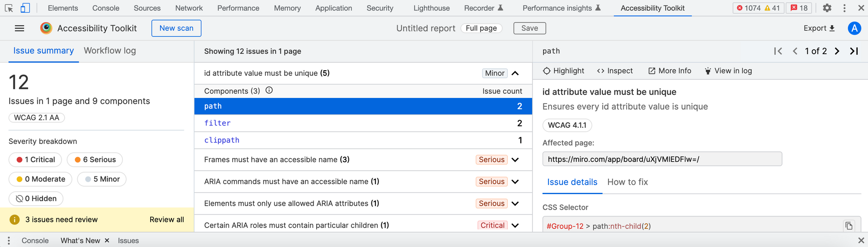The image size is (868, 247).
Task: Jump to the last issue instance
Action: tap(854, 51)
